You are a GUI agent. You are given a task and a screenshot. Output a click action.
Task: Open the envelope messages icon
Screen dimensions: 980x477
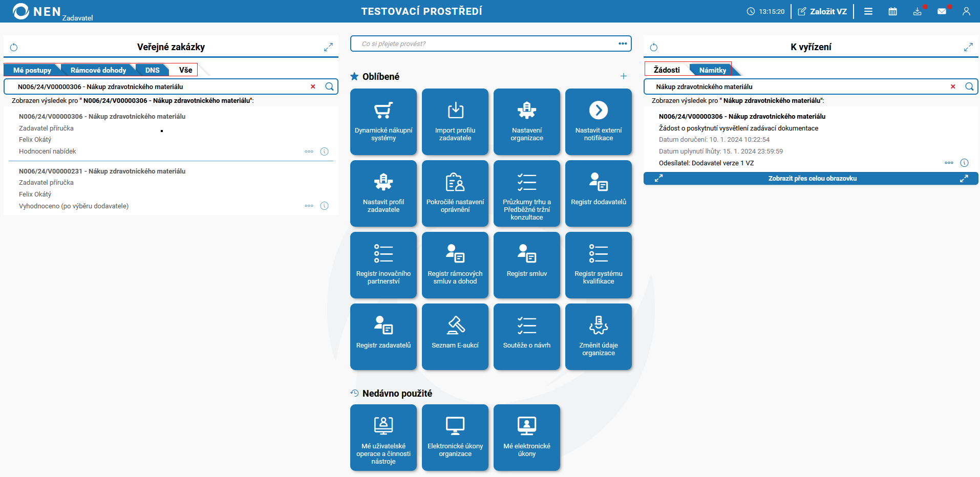(942, 11)
